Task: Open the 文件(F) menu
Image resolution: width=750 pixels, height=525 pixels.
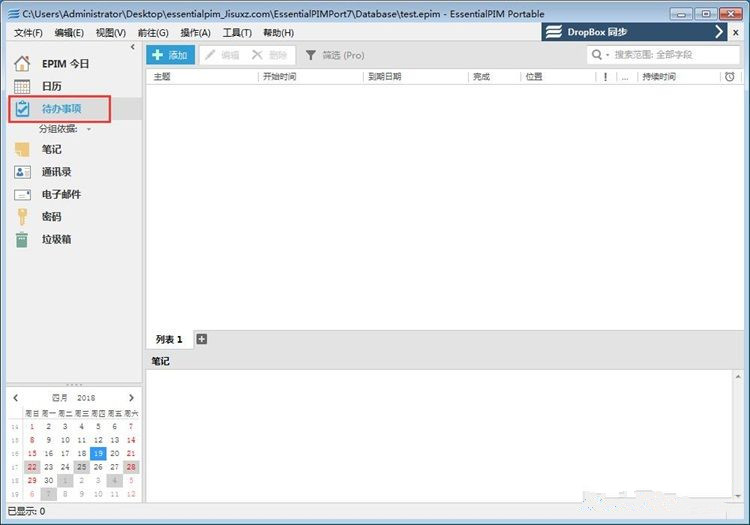Action: (28, 33)
